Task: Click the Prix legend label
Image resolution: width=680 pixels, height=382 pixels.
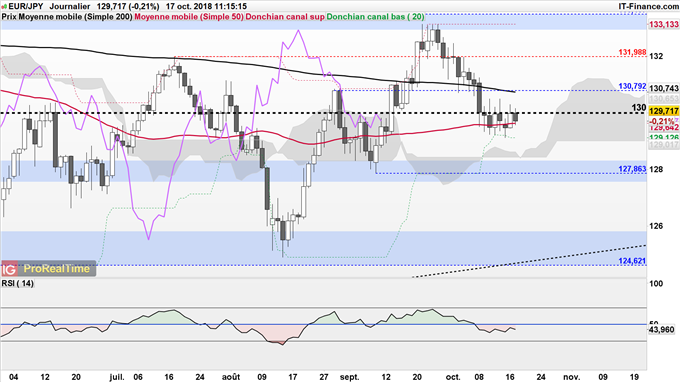Action: tap(9, 16)
